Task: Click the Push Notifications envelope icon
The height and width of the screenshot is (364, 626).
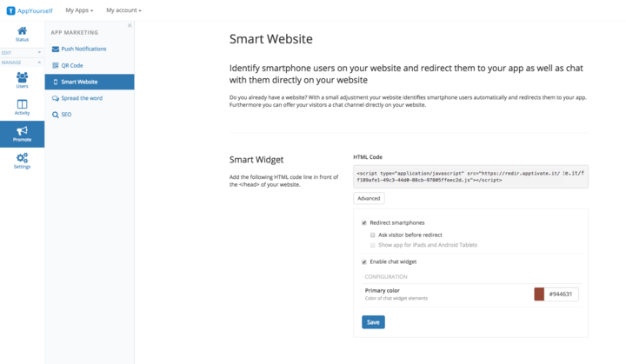Action: [56, 50]
